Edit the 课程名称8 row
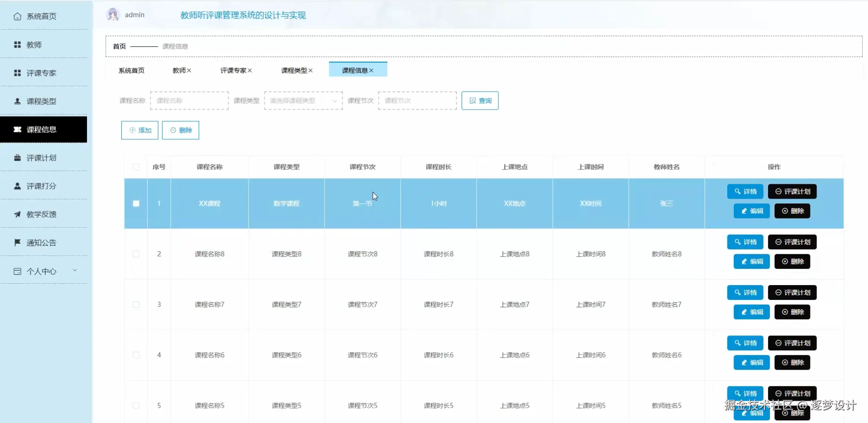 [751, 261]
